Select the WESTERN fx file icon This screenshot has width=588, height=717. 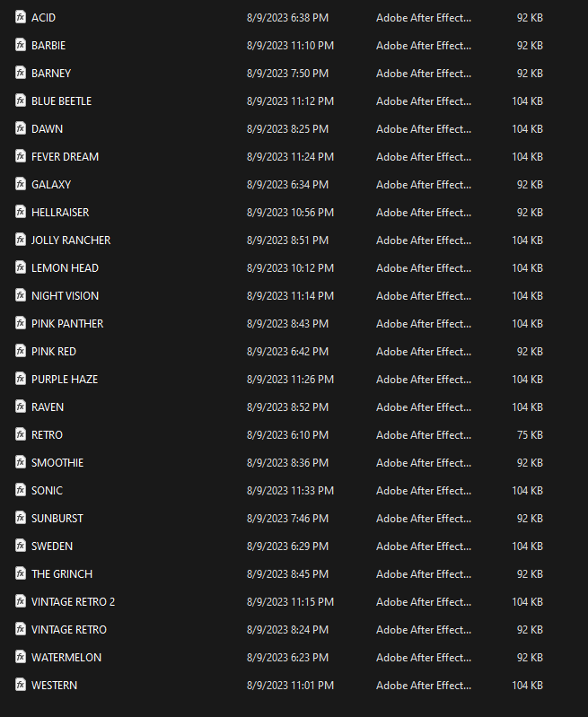(x=20, y=685)
